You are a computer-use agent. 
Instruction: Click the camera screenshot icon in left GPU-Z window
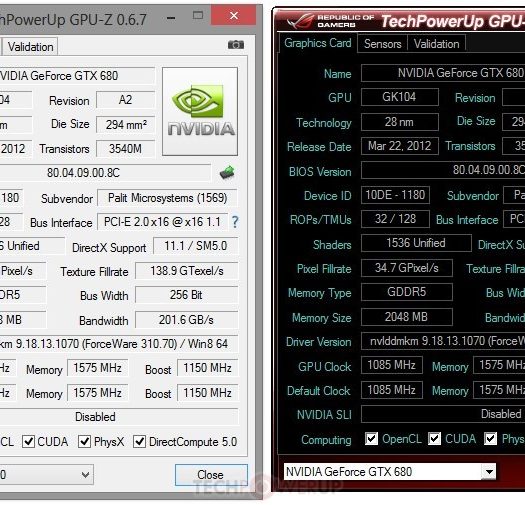click(236, 45)
